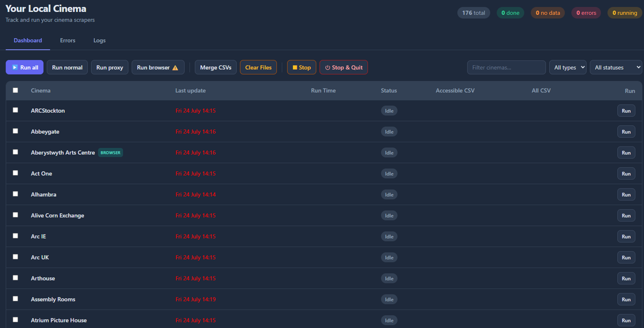Click the Run Time column header
This screenshot has height=328, width=644.
point(323,91)
